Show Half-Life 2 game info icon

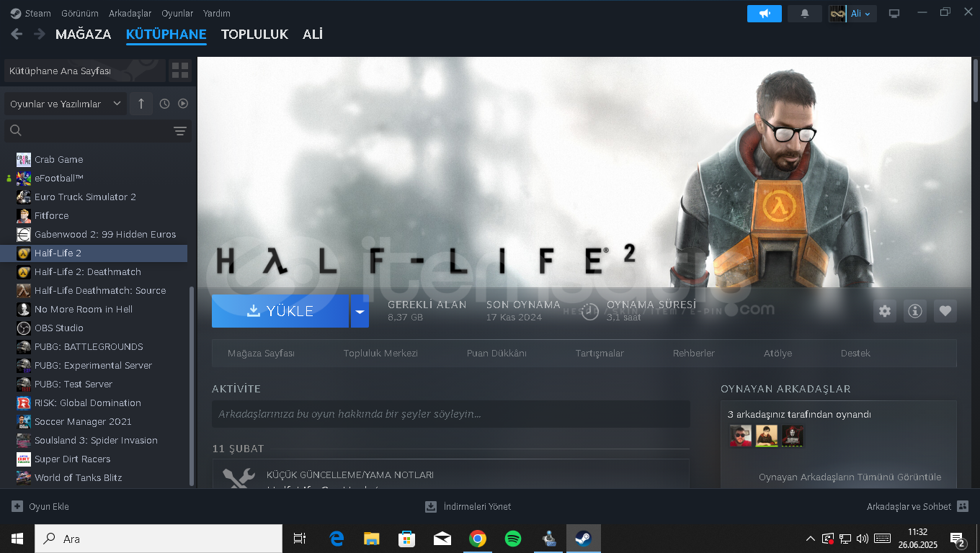point(915,311)
